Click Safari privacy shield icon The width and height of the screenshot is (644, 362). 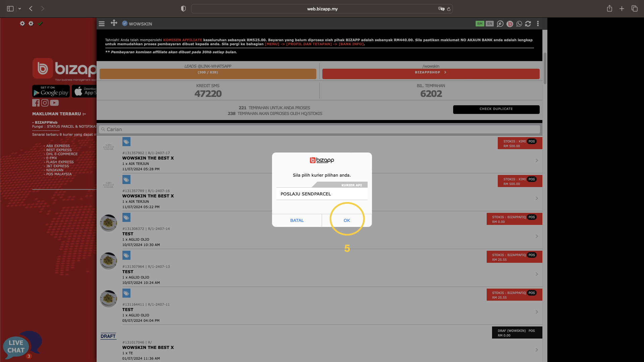183,9
